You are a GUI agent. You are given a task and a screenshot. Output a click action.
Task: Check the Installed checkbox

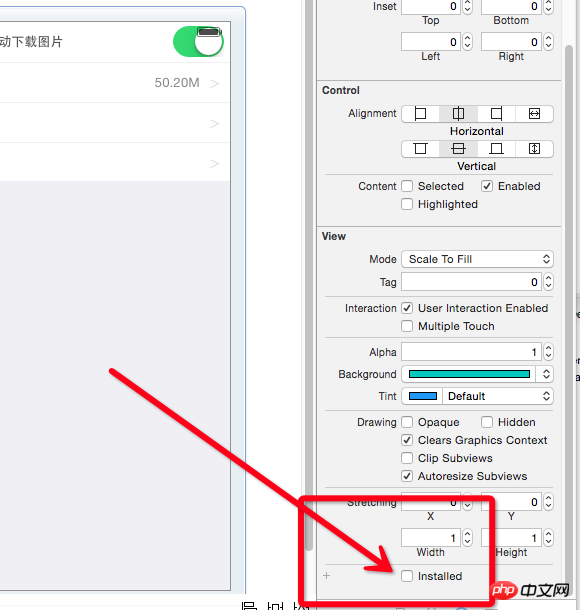[407, 576]
